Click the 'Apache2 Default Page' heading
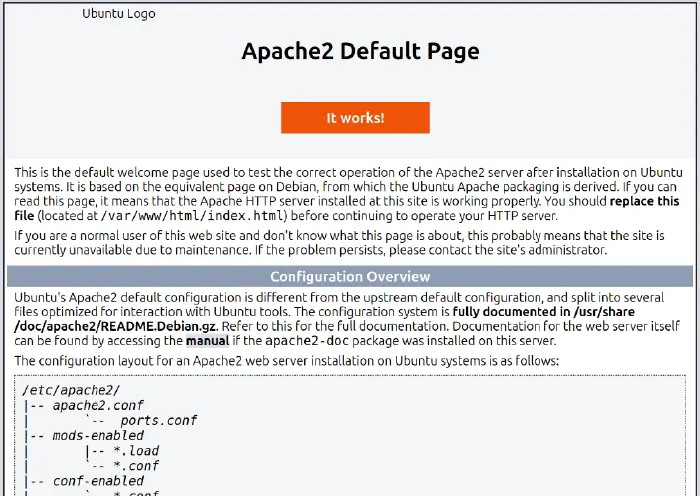Viewport: 700px width, 496px height. point(361,51)
